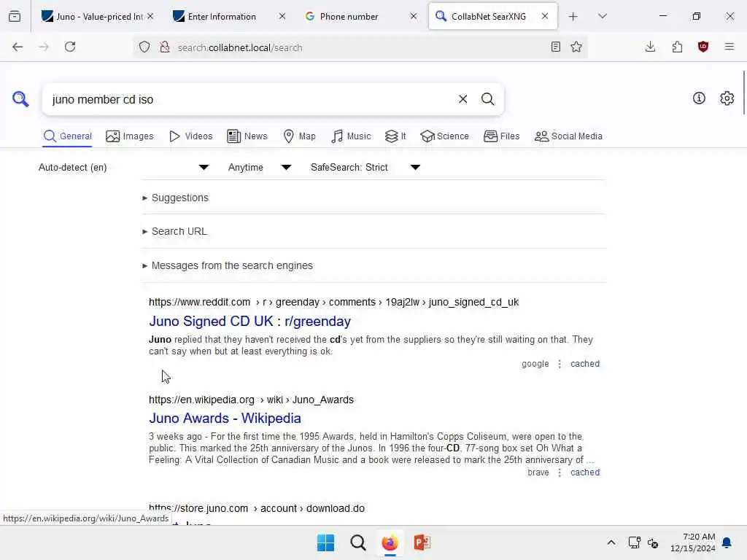Select Music search category
The image size is (747, 560).
click(x=351, y=136)
